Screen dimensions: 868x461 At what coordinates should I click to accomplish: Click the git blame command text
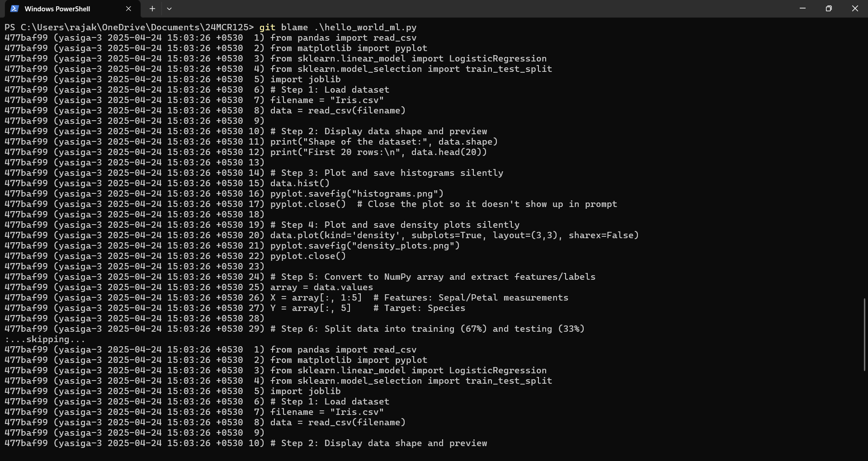tap(338, 28)
